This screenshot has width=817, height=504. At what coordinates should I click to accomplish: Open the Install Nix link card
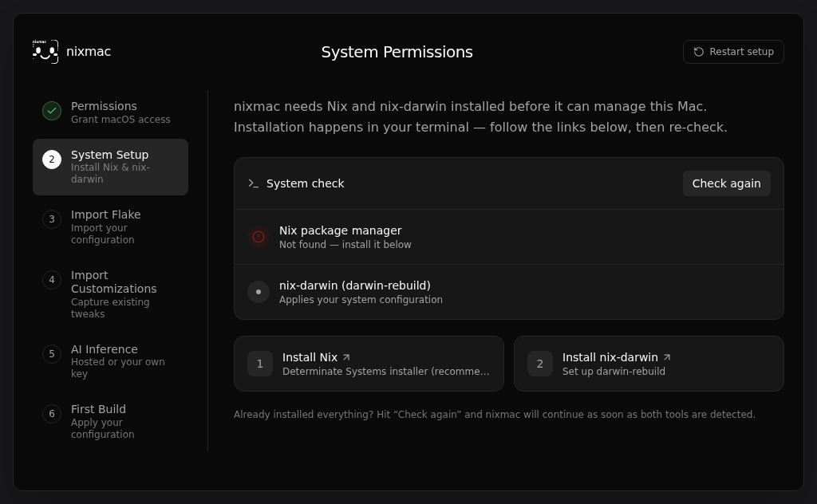(x=369, y=364)
